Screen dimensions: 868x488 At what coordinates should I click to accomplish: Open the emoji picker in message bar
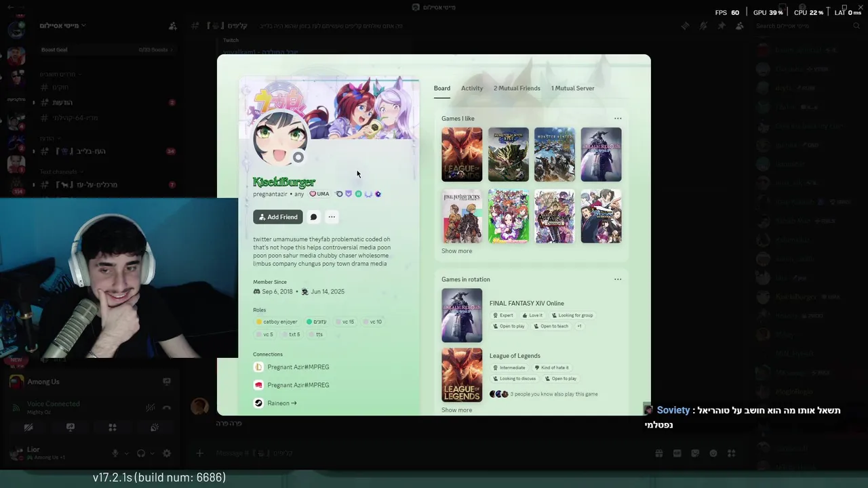(713, 453)
